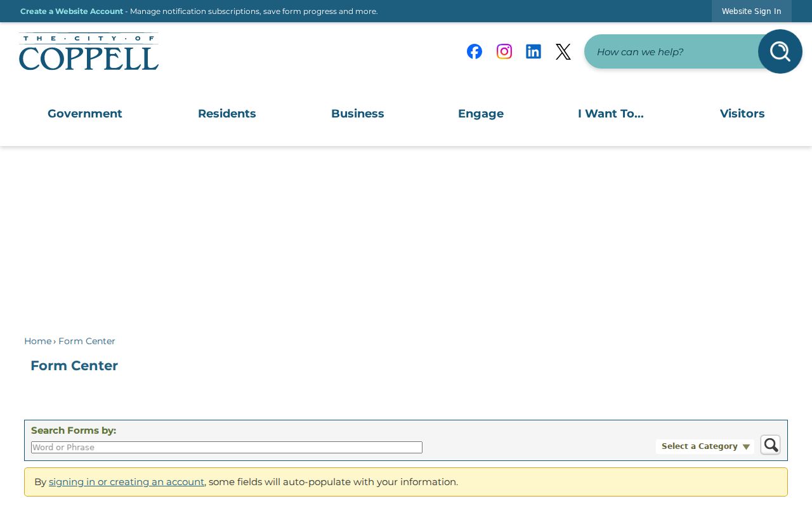812x508 pixels.
Task: Open the Residents menu
Action: (x=227, y=114)
